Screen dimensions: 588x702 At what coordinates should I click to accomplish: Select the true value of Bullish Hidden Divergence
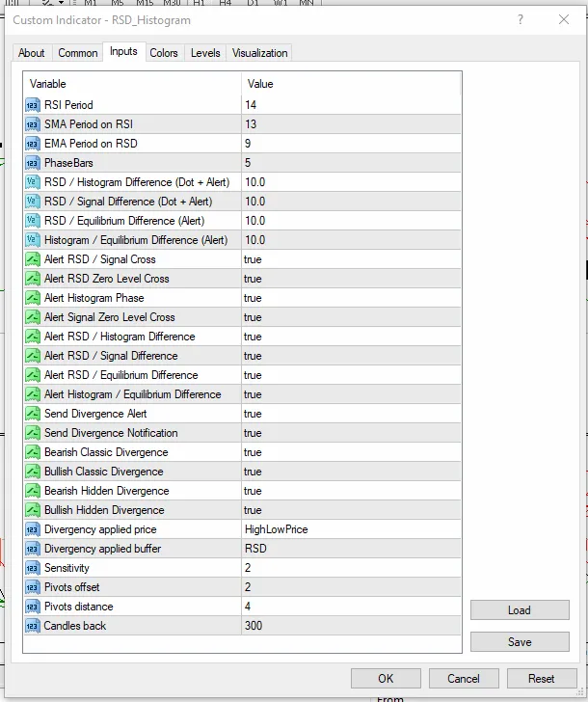[x=253, y=510]
